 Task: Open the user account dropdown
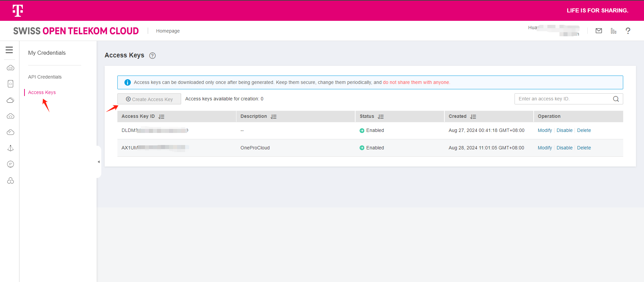click(553, 31)
